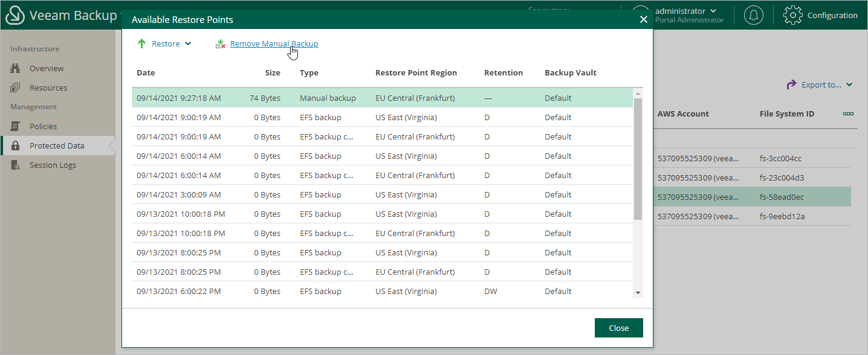Click the Remove Manual Backup link
Image resolution: width=868 pixels, height=355 pixels.
(x=274, y=43)
